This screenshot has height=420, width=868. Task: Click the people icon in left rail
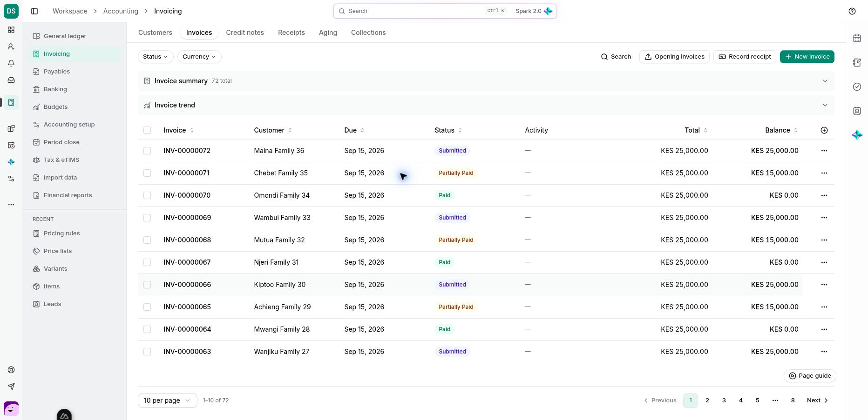tap(11, 47)
